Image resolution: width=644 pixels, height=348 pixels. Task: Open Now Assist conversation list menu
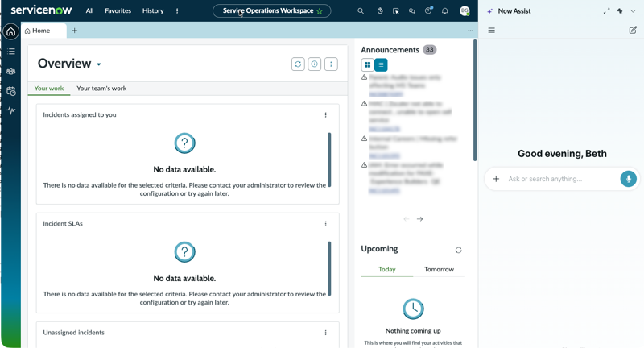click(x=491, y=31)
